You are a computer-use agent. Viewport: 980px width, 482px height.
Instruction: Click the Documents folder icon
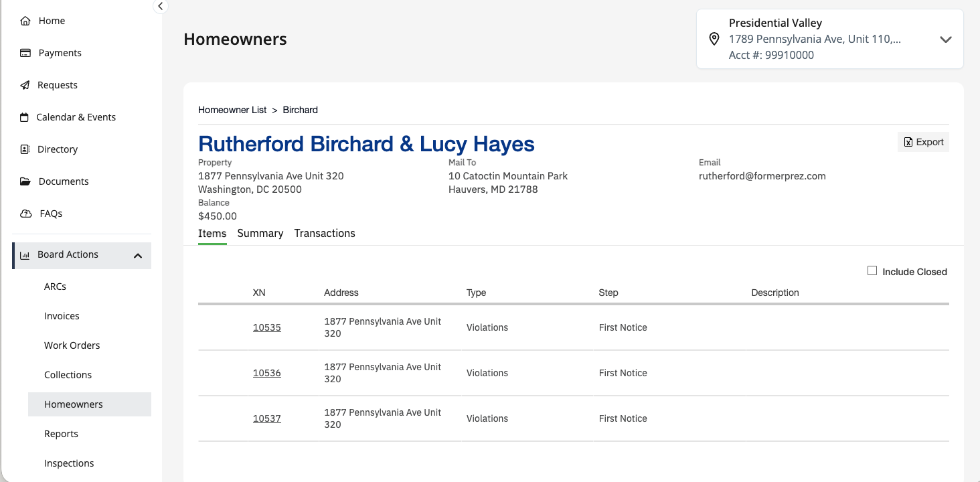click(25, 181)
